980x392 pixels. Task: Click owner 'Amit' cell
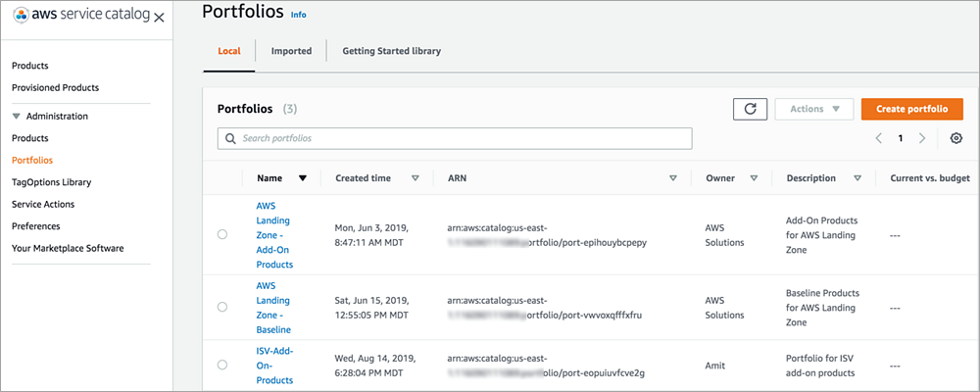click(x=715, y=366)
